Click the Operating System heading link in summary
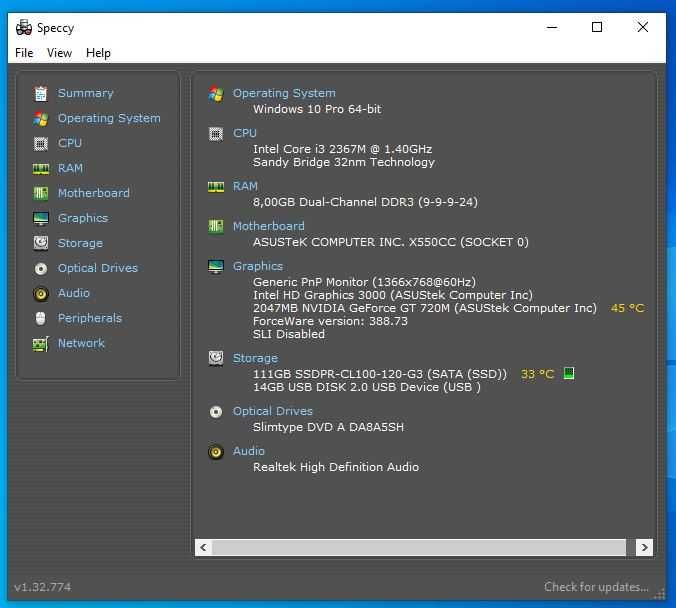Image resolution: width=676 pixels, height=608 pixels. 284,93
